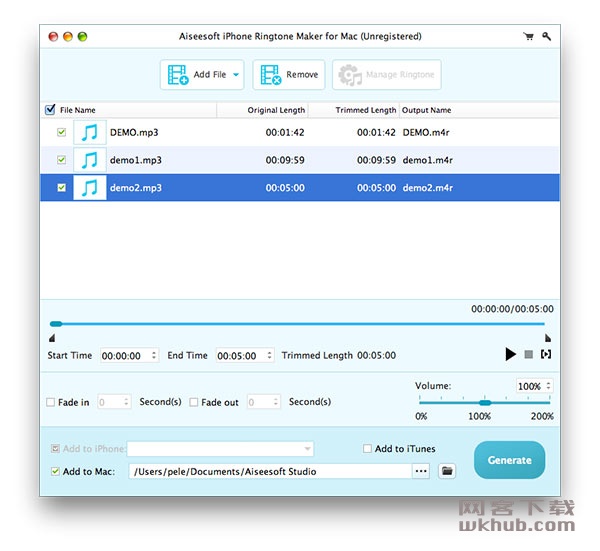Click the Generate button
The width and height of the screenshot is (600, 551).
point(509,460)
